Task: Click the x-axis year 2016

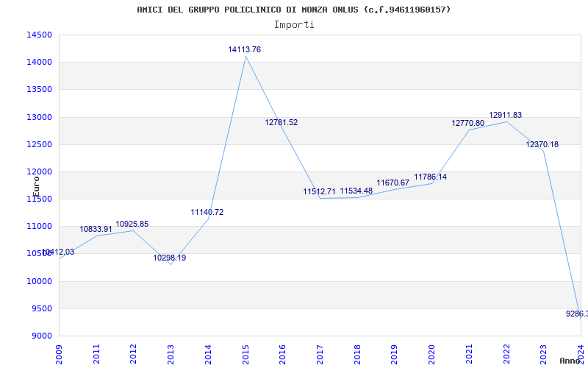Action: click(x=283, y=355)
